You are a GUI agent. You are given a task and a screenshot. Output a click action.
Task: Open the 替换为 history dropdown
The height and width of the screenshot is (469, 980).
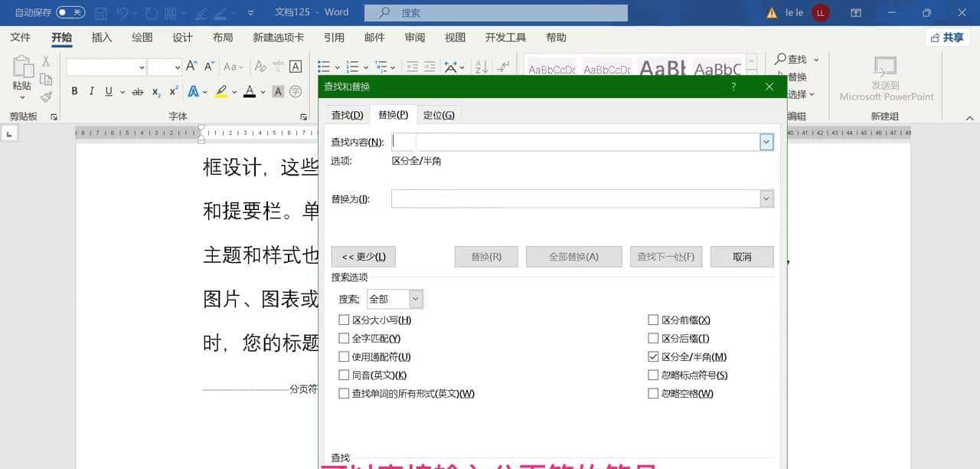[x=766, y=198]
